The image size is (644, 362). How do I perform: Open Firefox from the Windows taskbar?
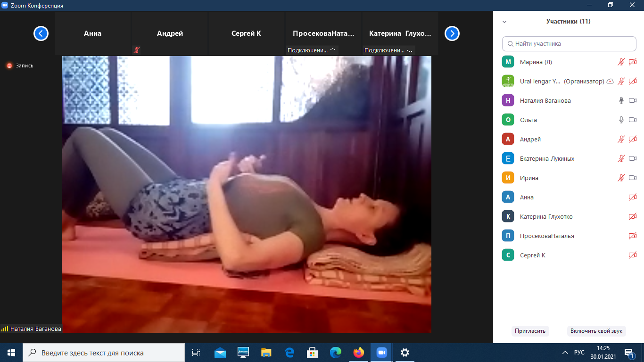click(x=359, y=352)
